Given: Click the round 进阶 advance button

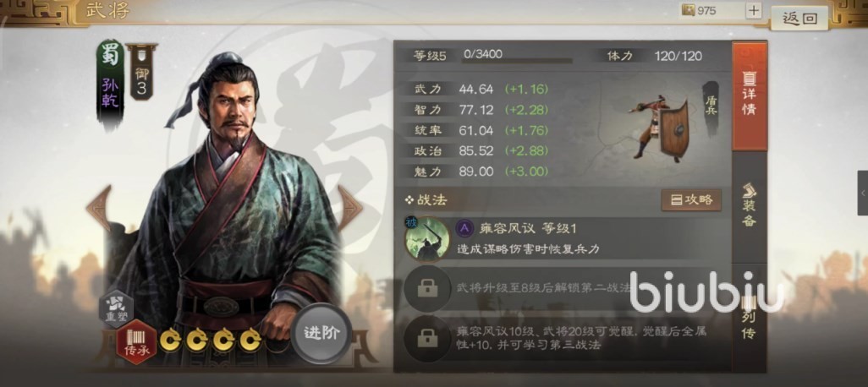Looking at the screenshot, I should (321, 334).
